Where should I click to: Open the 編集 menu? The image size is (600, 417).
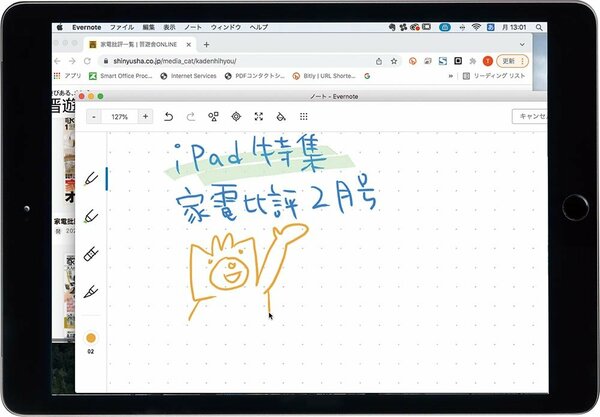click(148, 28)
